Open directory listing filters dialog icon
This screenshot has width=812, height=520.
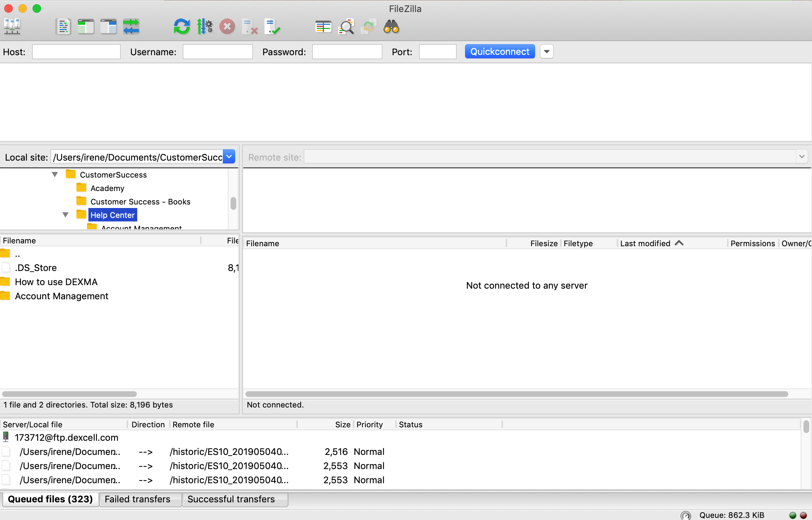[x=323, y=27]
